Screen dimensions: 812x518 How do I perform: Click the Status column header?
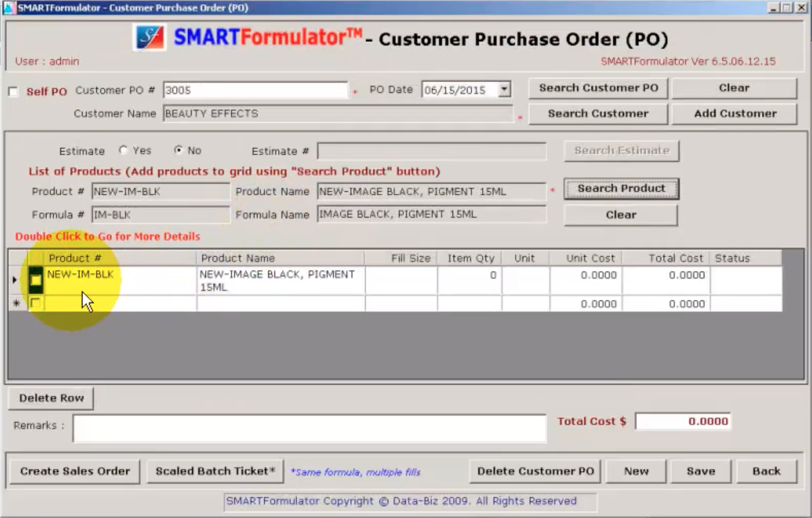point(745,258)
